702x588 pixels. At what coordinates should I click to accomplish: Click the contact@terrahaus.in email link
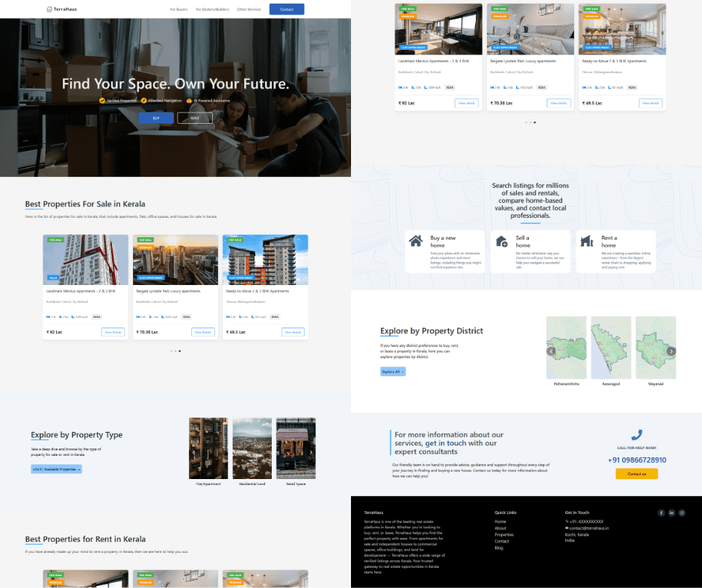[588, 528]
